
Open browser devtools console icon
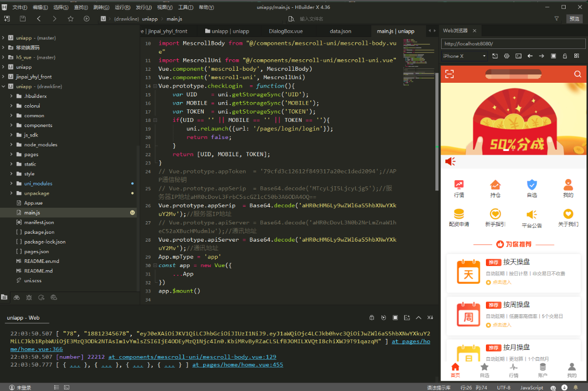pos(518,56)
